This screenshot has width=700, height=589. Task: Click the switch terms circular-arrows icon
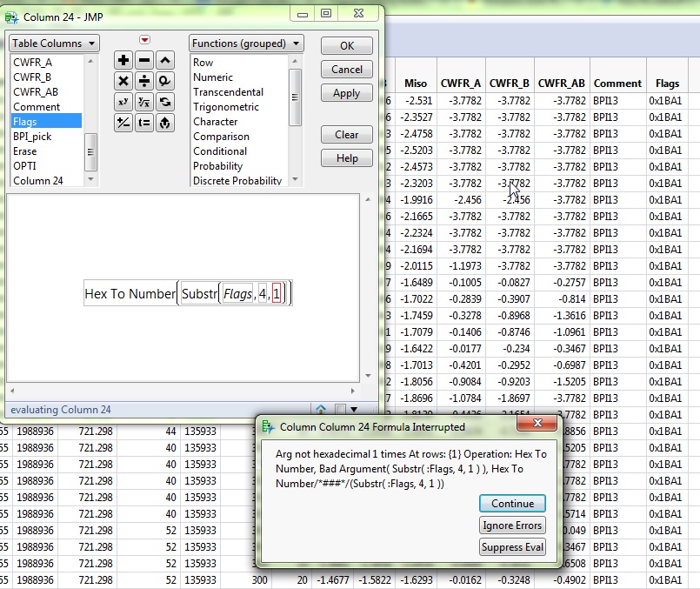[164, 102]
